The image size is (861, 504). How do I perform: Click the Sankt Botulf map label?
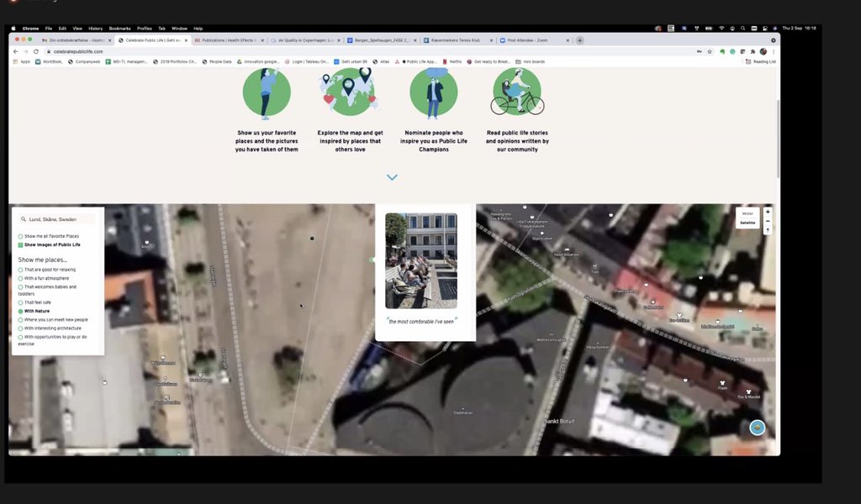[x=559, y=421]
